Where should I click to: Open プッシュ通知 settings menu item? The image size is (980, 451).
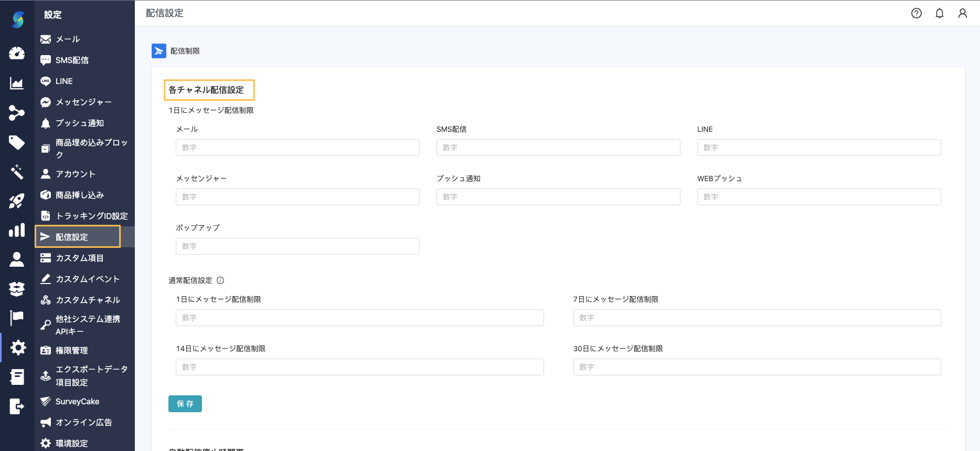(84, 123)
